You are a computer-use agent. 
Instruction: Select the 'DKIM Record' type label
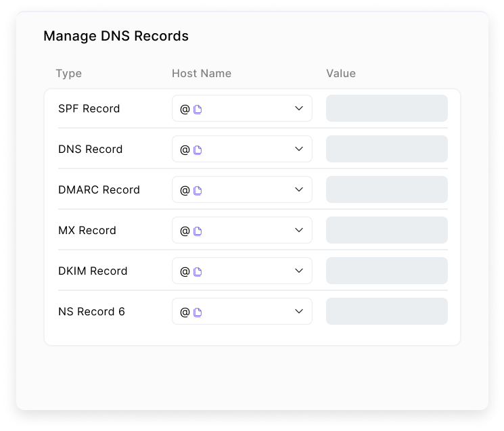(x=93, y=271)
